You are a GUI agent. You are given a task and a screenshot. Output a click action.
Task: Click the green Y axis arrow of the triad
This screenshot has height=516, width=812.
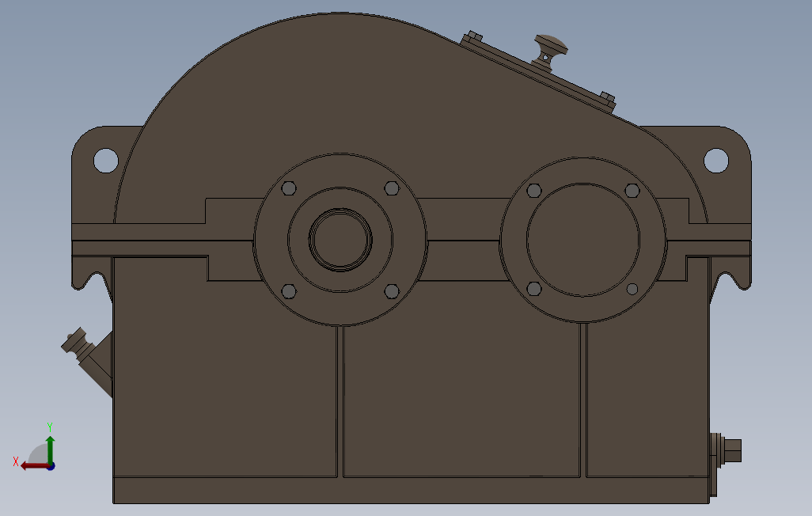pyautogui.click(x=50, y=450)
